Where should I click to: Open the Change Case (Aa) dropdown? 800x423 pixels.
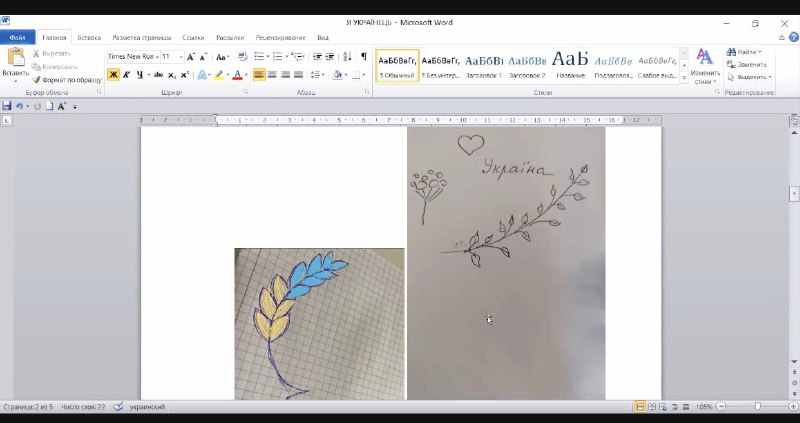222,57
